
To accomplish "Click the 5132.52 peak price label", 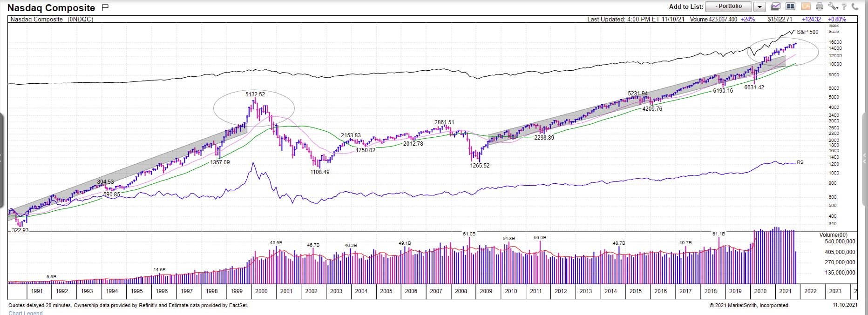I will pyautogui.click(x=255, y=94).
